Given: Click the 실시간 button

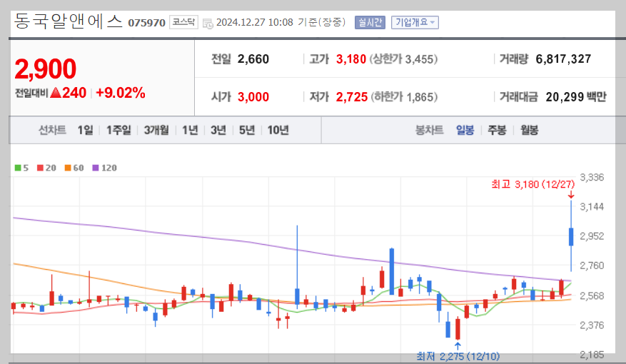Looking at the screenshot, I should click(x=370, y=22).
